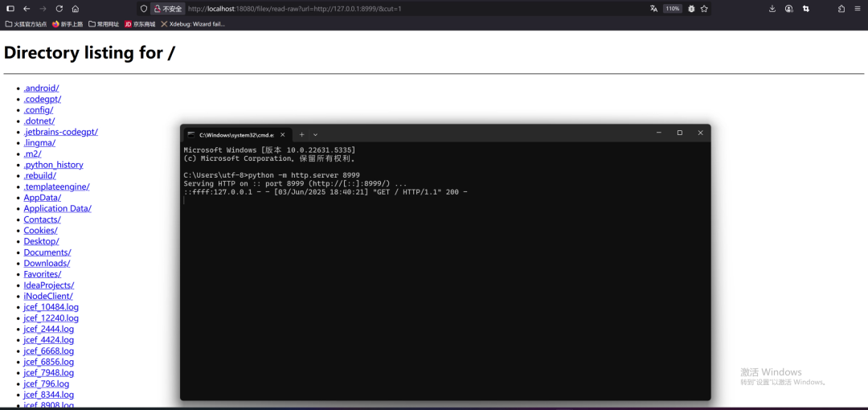Click the translate page icon
Screen dimensions: 868x410
click(653, 9)
